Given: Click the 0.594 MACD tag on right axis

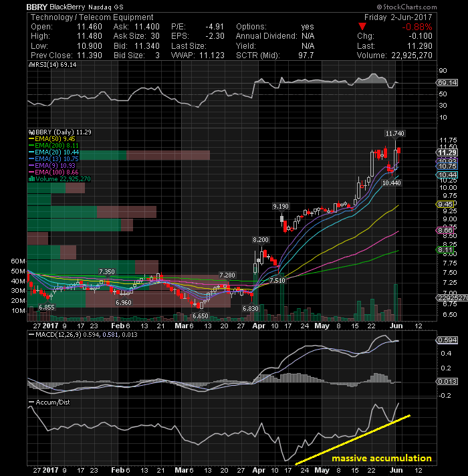Looking at the screenshot, I should point(447,340).
